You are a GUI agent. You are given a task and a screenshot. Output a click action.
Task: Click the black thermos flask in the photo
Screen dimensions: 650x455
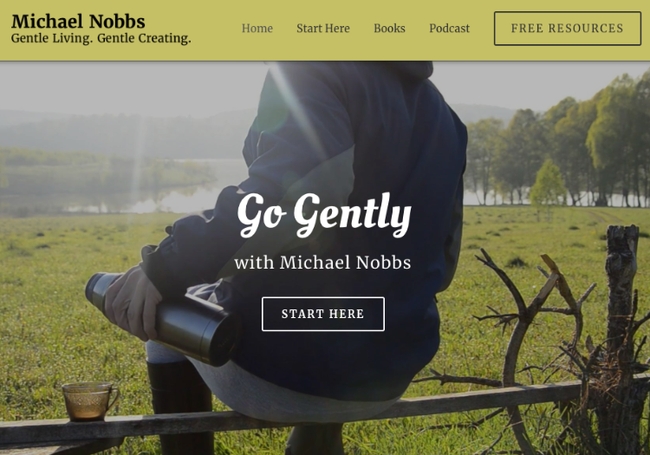click(x=162, y=319)
